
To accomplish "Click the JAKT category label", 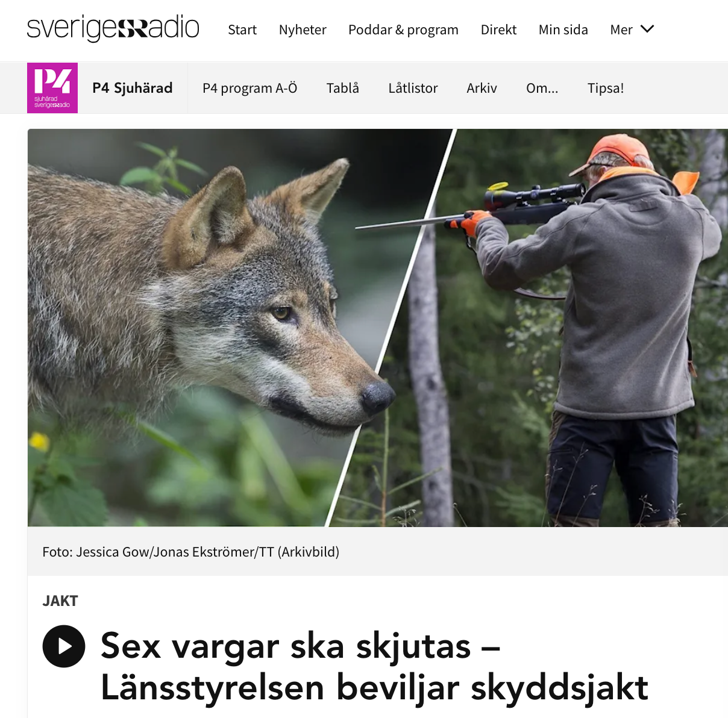I will coord(60,601).
